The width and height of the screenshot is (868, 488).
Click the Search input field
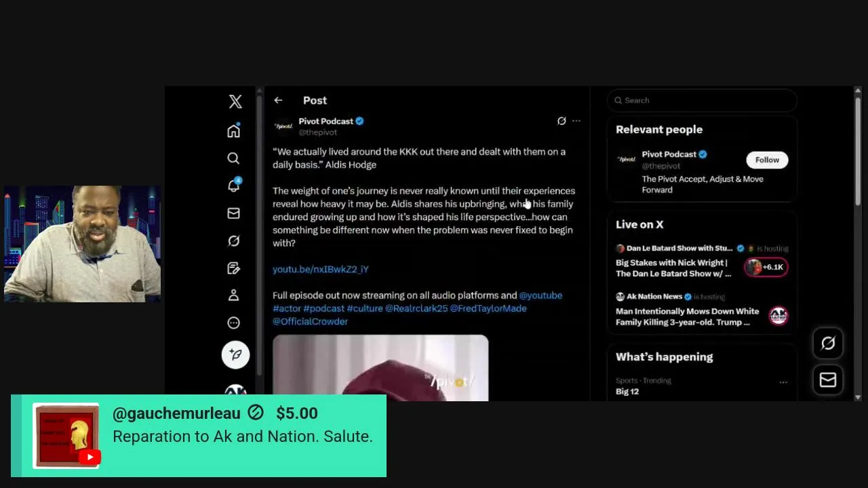click(702, 100)
